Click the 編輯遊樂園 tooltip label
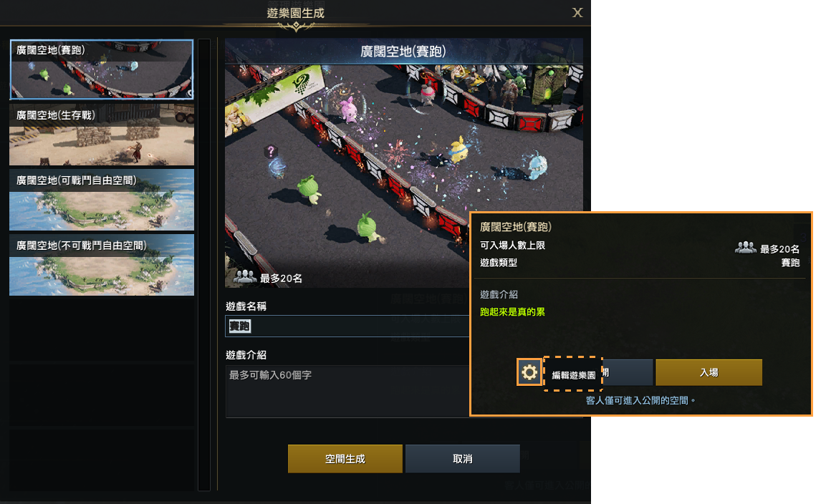Image resolution: width=826 pixels, height=504 pixels. pos(573,374)
